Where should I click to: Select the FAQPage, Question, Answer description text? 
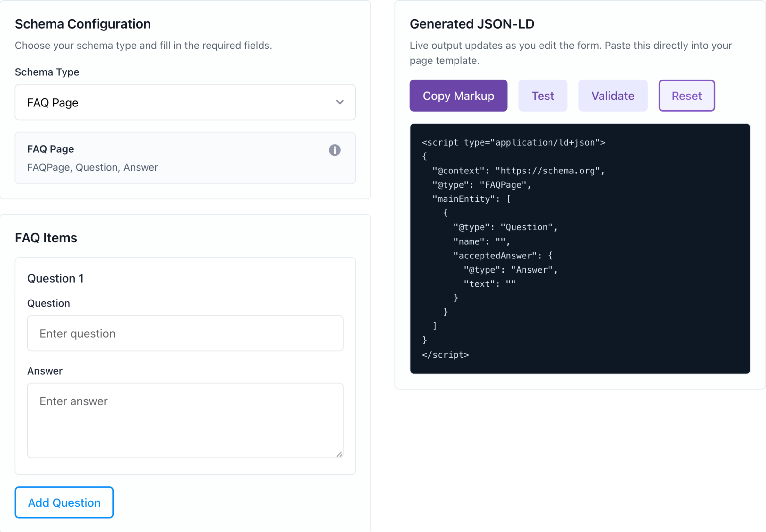point(92,167)
